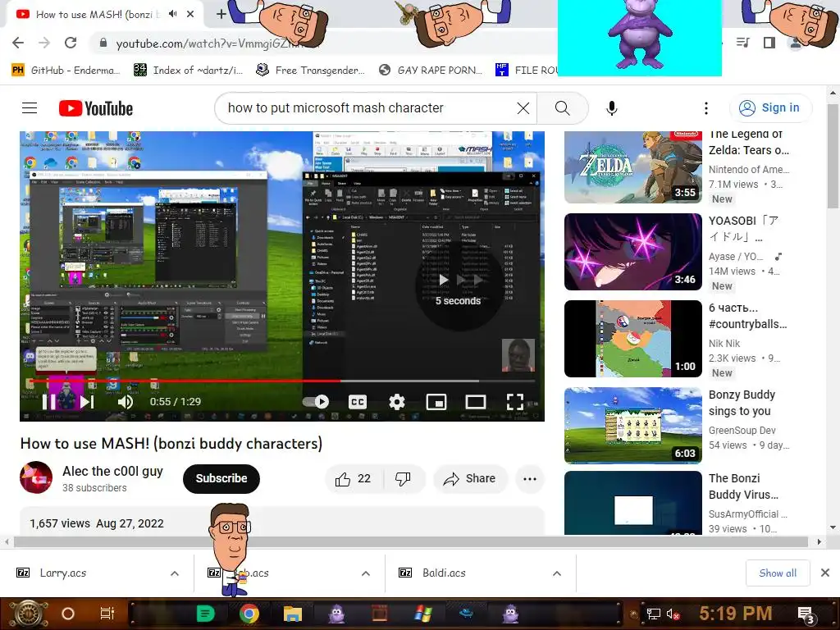Like the video (22 likes)
840x630 pixels.
(x=353, y=479)
